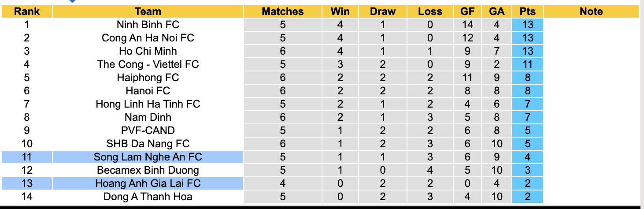
Task: Select the Note column header
Action: [591, 11]
